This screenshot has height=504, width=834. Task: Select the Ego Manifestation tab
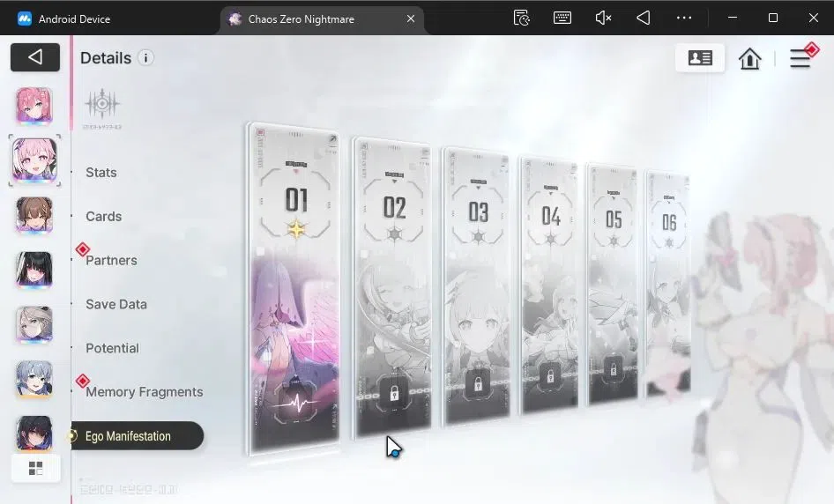[137, 436]
